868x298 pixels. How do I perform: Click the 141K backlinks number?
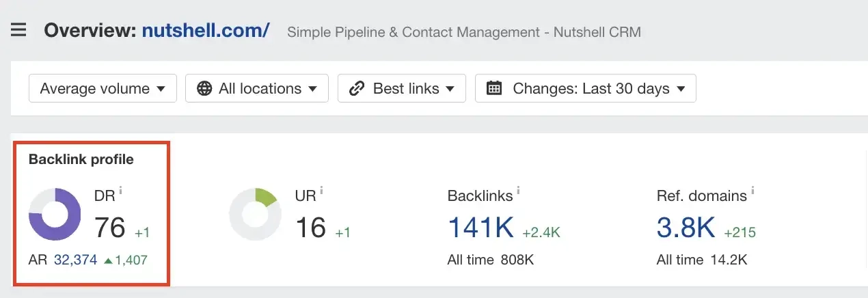coord(480,228)
